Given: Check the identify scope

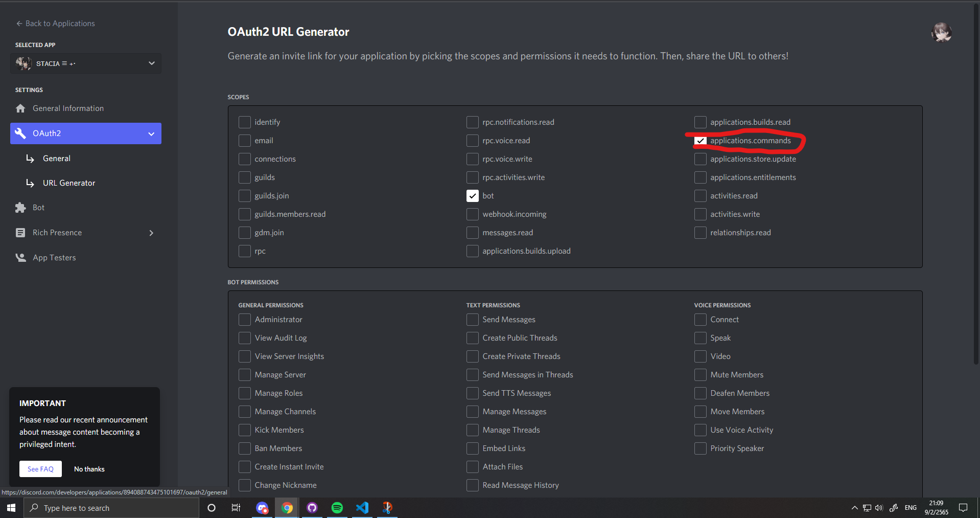Looking at the screenshot, I should click(x=245, y=122).
